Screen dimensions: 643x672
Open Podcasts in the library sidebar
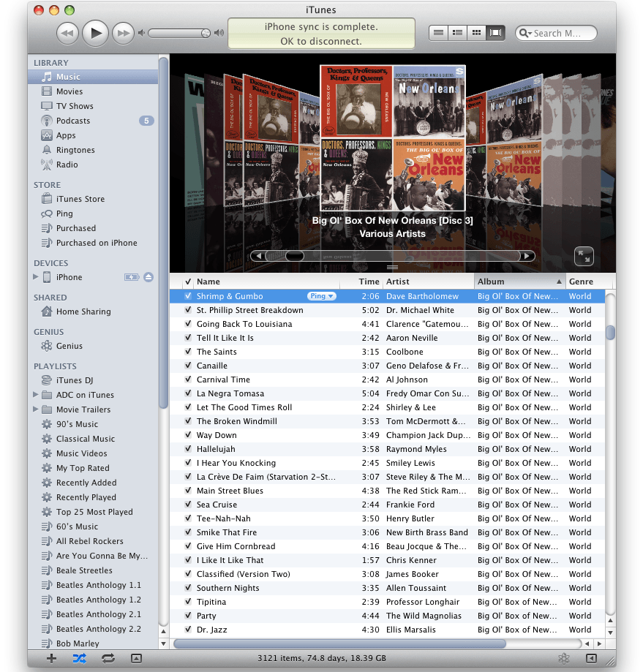click(73, 121)
